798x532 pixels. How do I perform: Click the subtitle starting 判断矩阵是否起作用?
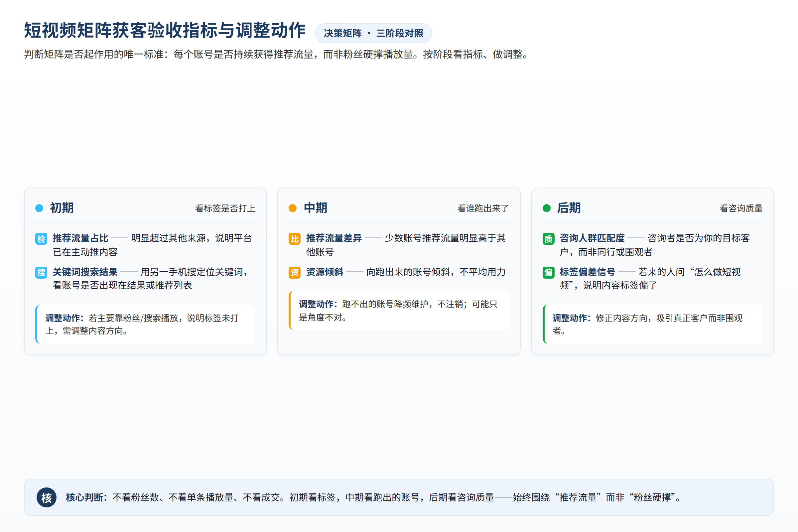[x=277, y=54]
